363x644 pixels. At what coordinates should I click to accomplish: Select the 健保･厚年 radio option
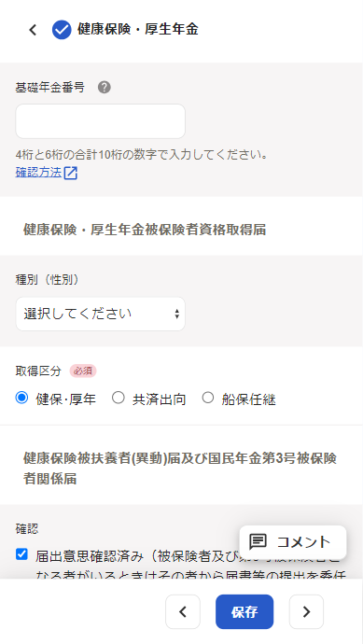point(21,398)
